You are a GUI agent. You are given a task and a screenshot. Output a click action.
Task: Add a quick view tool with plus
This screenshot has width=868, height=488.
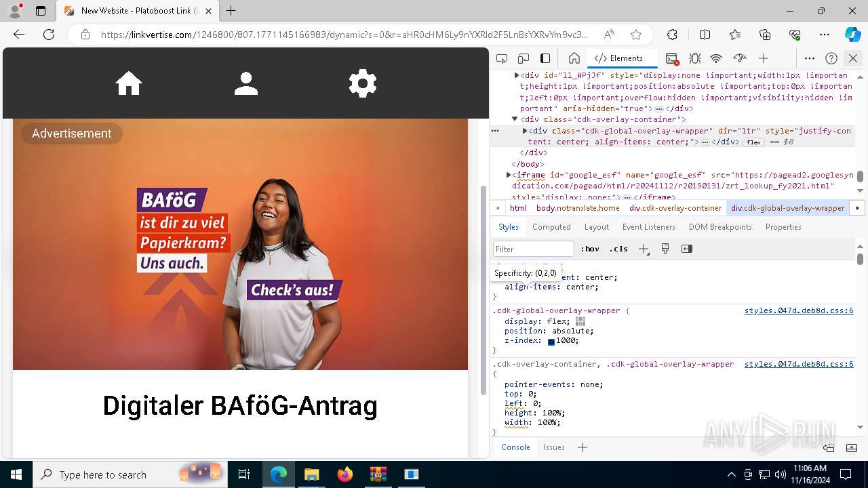(x=583, y=447)
